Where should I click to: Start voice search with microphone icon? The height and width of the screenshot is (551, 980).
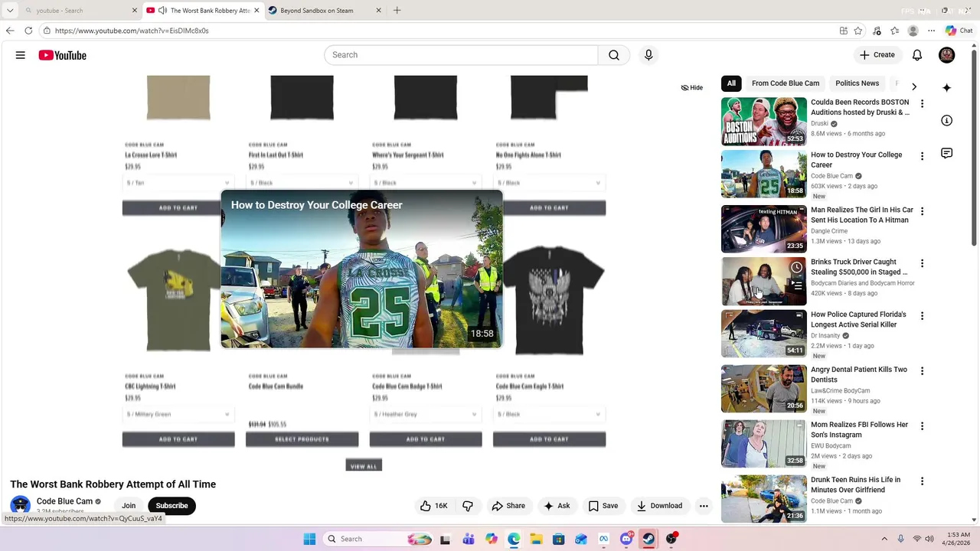click(648, 55)
